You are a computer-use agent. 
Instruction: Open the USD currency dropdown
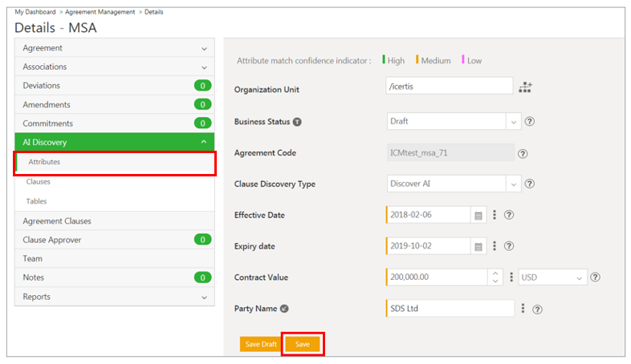tap(552, 277)
